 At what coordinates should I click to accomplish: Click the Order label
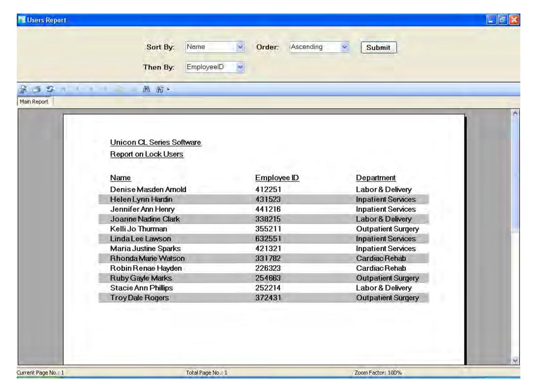(x=267, y=47)
